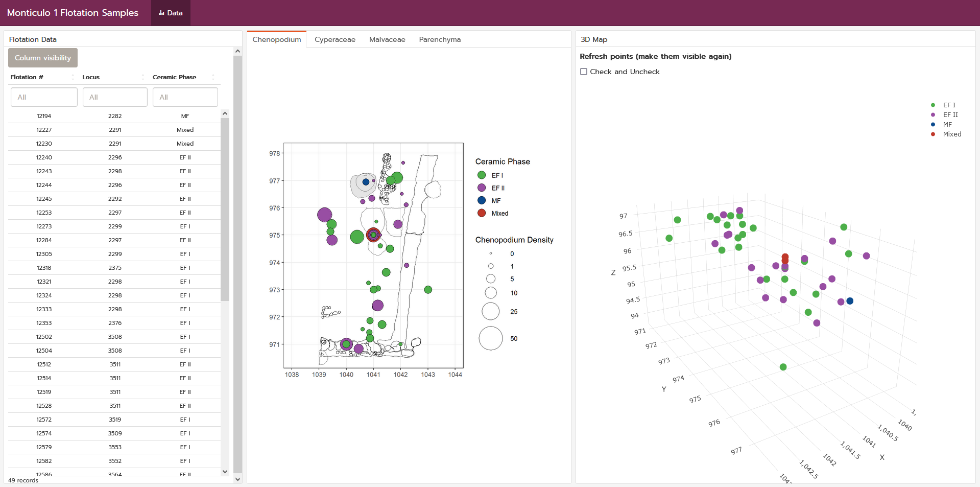The image size is (980, 487).
Task: Open the Data tab in the header
Action: point(171,13)
